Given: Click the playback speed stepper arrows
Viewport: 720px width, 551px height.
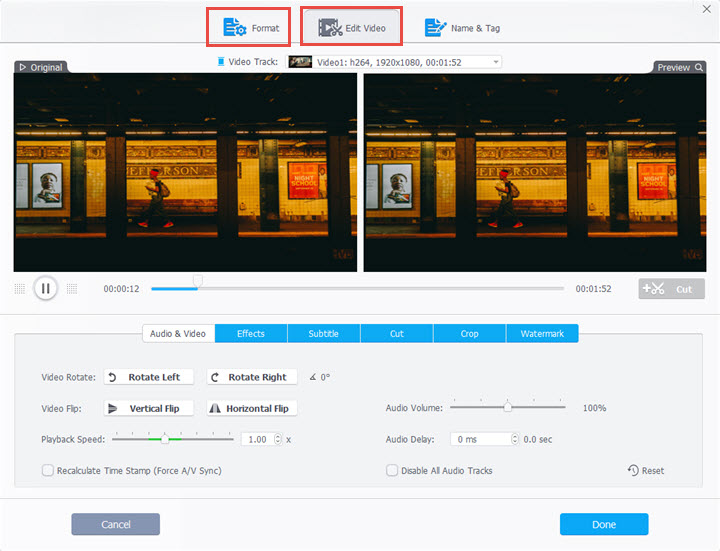Looking at the screenshot, I should [278, 439].
